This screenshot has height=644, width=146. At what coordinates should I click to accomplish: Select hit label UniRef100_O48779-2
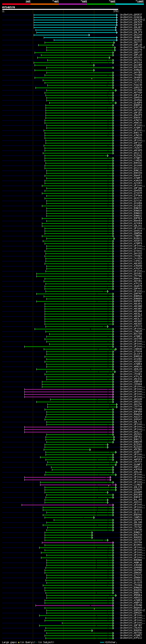(x=132, y=48)
